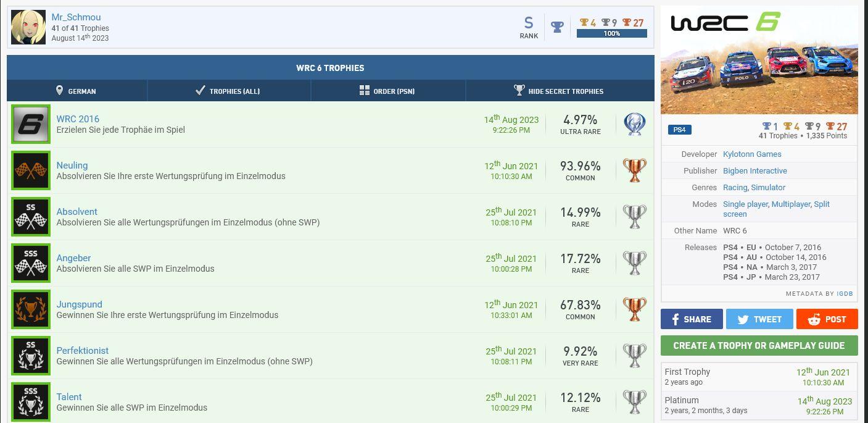Image resolution: width=868 pixels, height=423 pixels.
Task: Toggle Hide Secret Trophies
Action: (559, 91)
